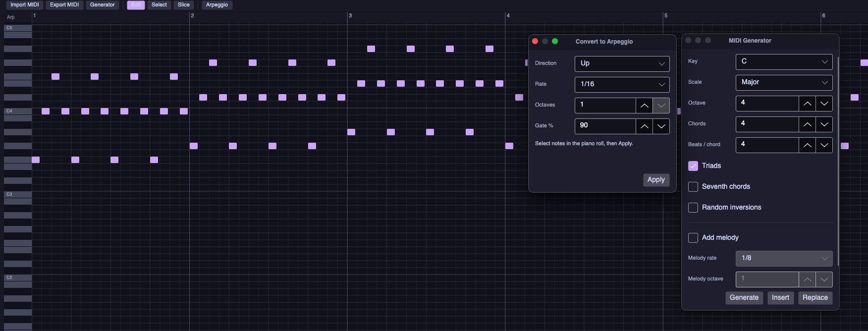Enable Random inversions
This screenshot has height=331, width=868.
point(693,208)
